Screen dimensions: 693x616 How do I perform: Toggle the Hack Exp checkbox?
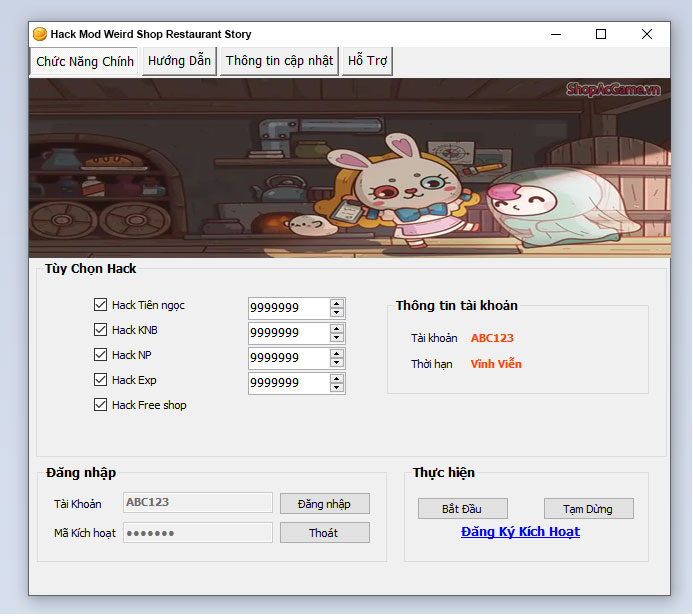click(100, 380)
